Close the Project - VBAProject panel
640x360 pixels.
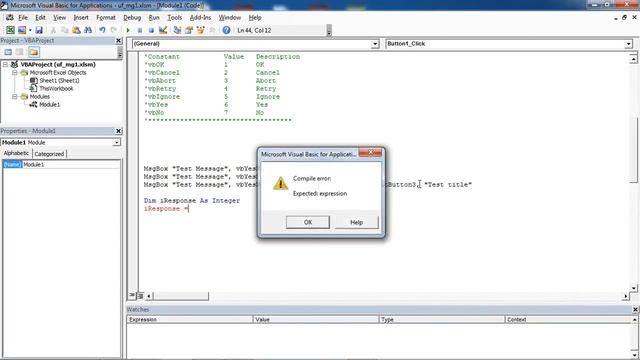pos(118,40)
